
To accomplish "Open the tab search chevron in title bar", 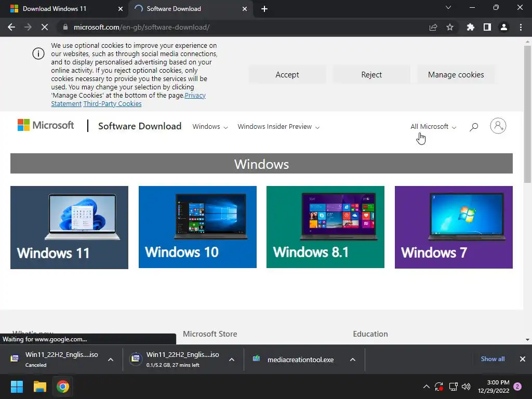I will [448, 7].
